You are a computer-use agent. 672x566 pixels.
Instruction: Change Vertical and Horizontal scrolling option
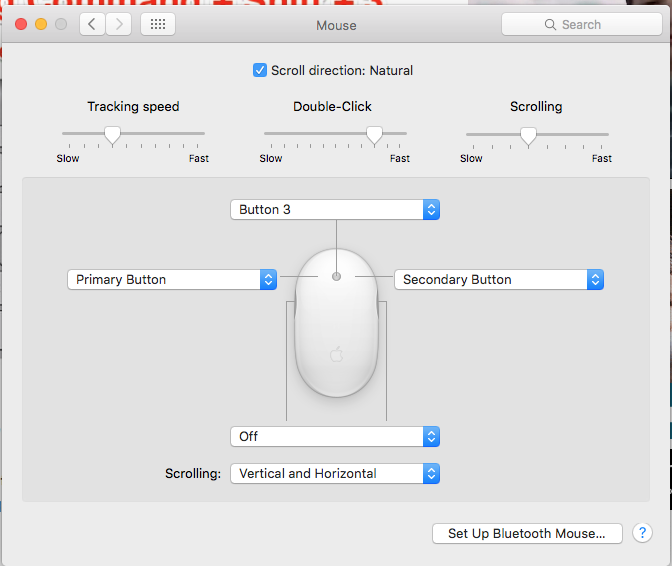click(335, 474)
